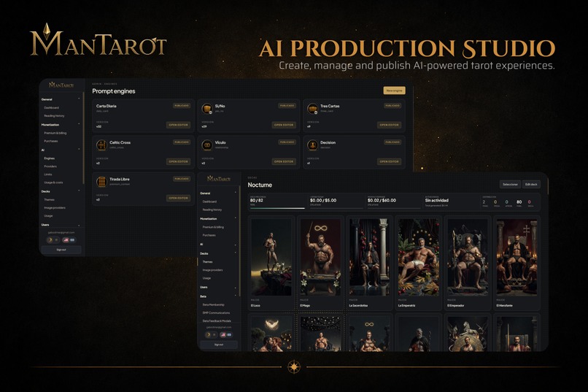Click ManTarot logo in Nocturne window sidebar

[x=219, y=179]
